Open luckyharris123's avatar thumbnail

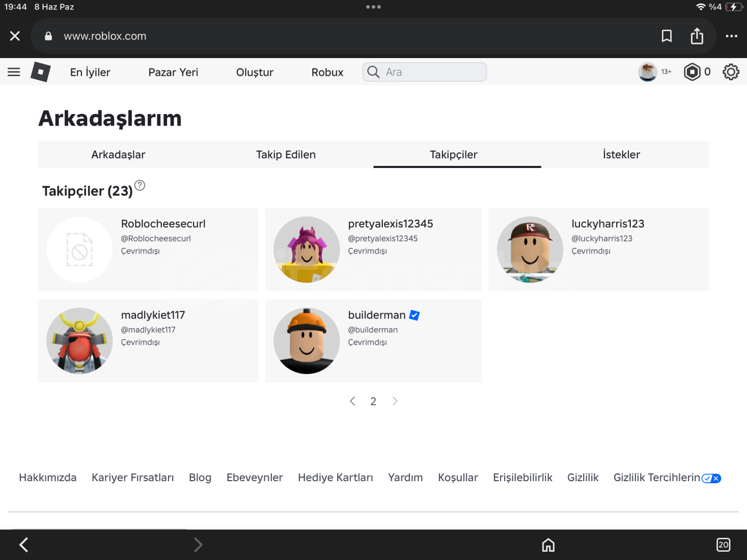coord(530,249)
